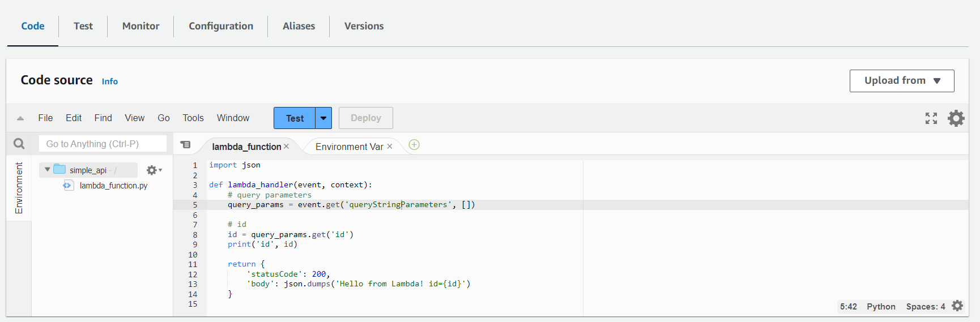
Task: Collapse the simple_api folder
Action: click(x=48, y=170)
